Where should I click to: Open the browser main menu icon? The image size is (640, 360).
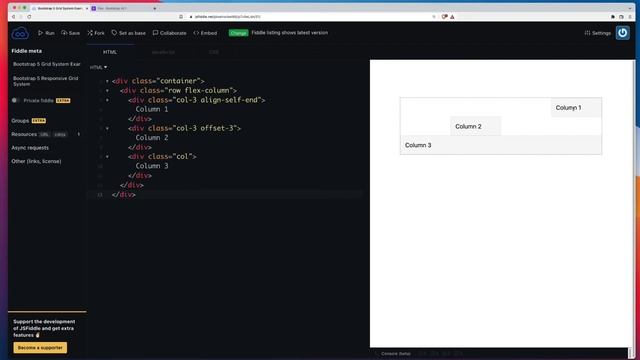[x=630, y=17]
